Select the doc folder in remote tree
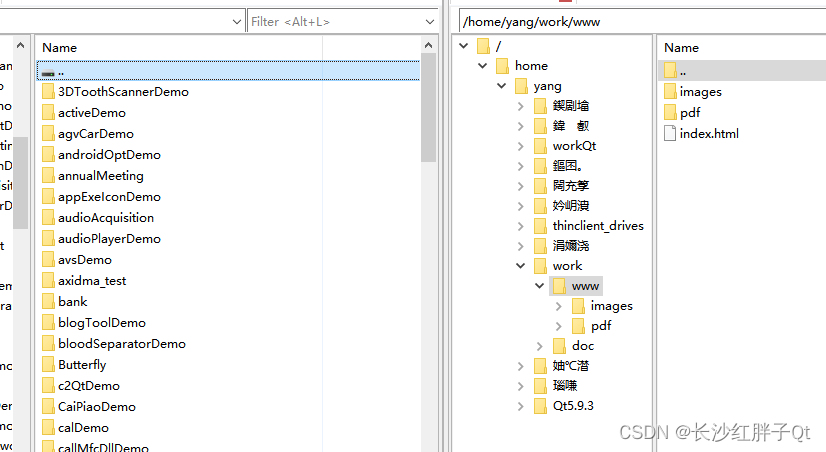 pos(583,346)
